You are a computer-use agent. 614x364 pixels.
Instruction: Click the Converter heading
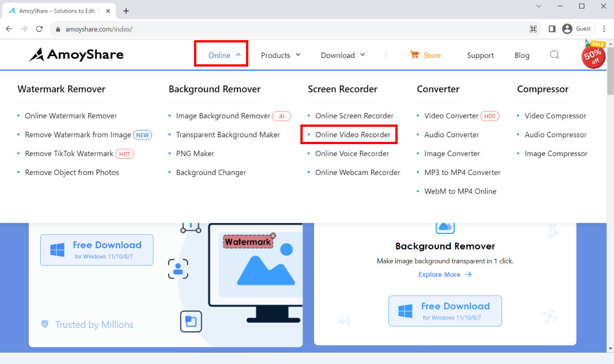point(438,89)
